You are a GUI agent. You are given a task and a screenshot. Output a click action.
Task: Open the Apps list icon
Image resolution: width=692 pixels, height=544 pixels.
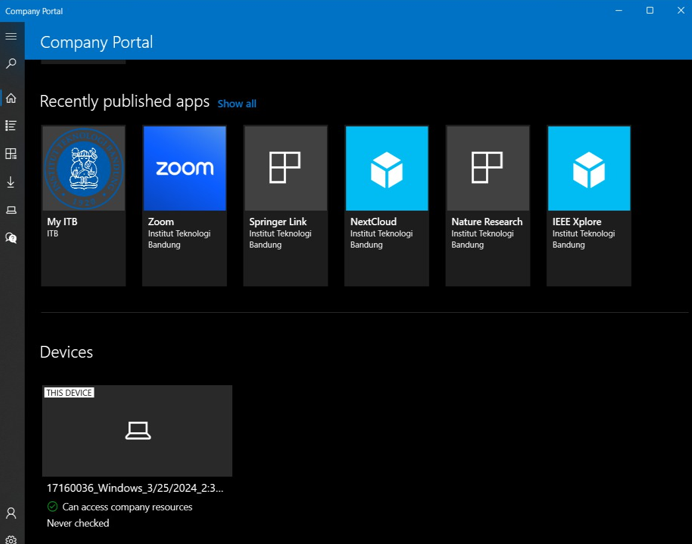pyautogui.click(x=11, y=126)
